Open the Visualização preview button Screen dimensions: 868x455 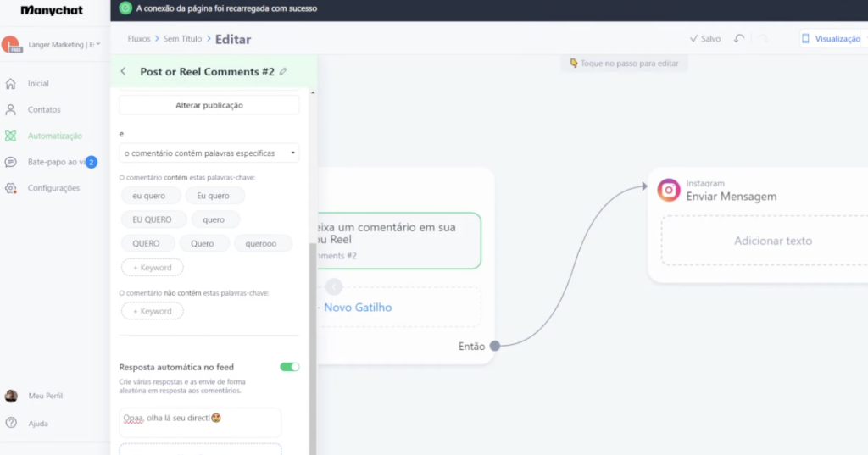[832, 39]
